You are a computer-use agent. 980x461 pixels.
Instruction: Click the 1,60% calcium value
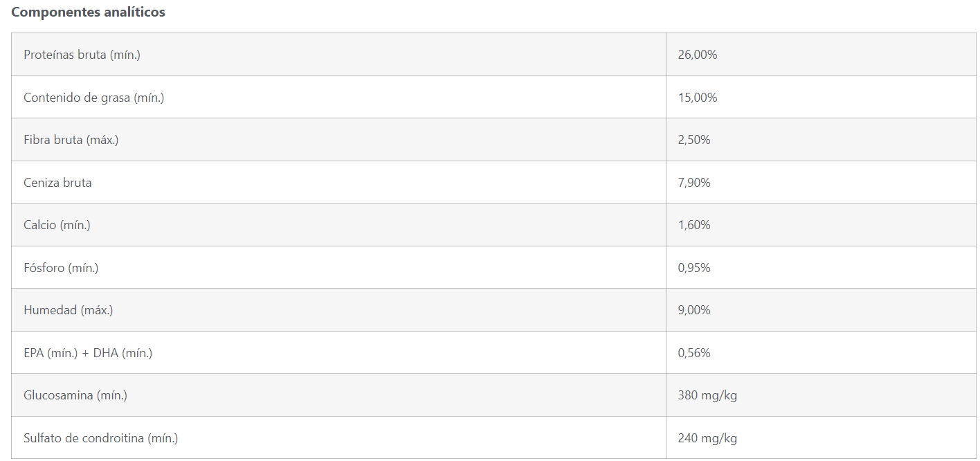[x=694, y=225]
